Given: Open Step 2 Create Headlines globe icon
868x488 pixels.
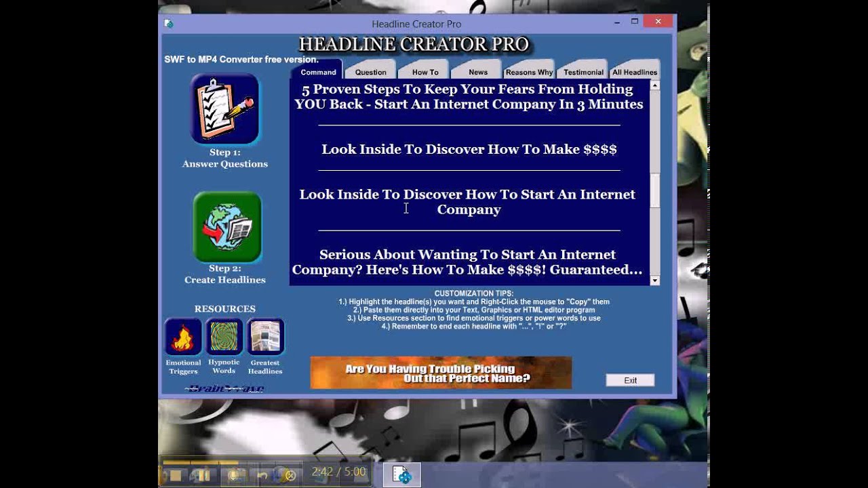Looking at the screenshot, I should point(227,227).
